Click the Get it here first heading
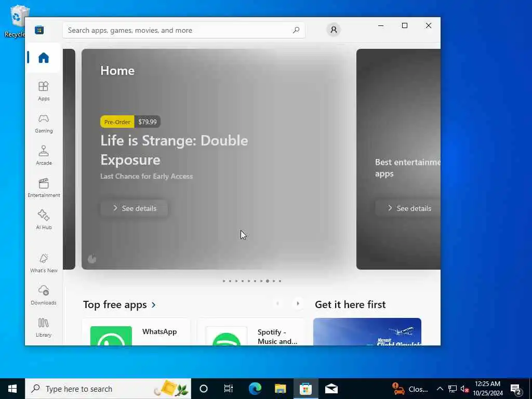 coord(350,304)
